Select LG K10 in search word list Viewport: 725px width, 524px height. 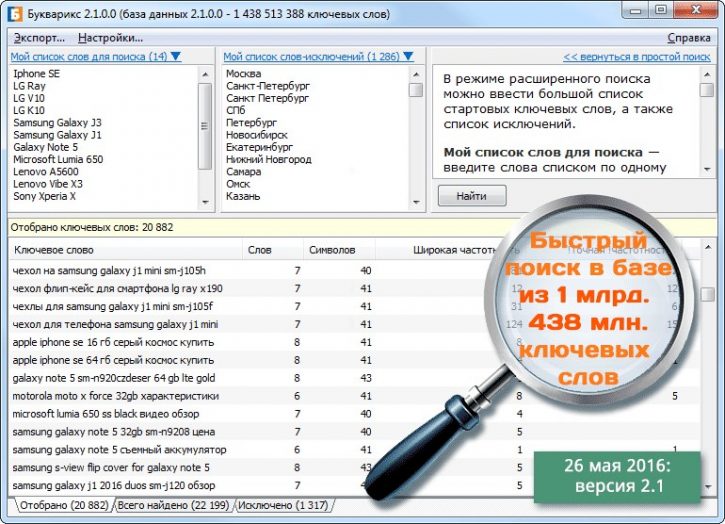pos(29,111)
